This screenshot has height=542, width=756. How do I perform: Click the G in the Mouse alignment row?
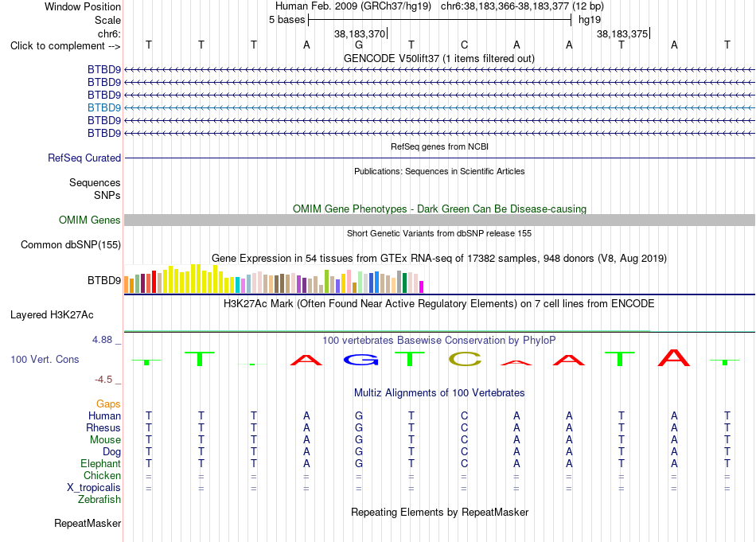point(359,440)
